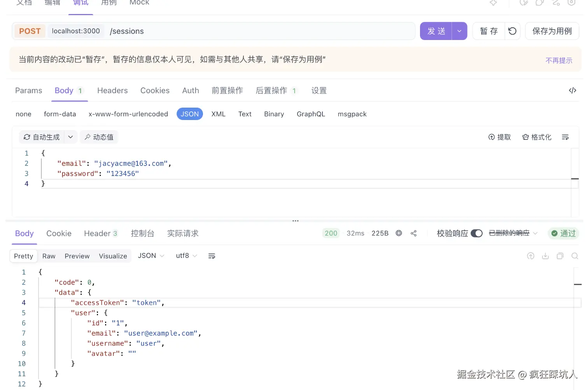Image resolution: width=588 pixels, height=390 pixels.
Task: Open dropdown next to 自动生成
Action: pyautogui.click(x=70, y=137)
